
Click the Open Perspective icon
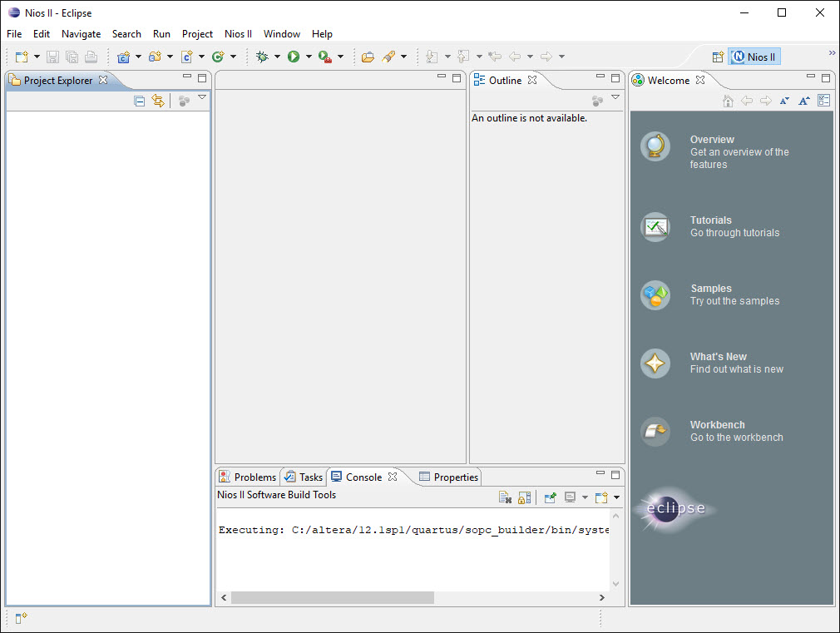(x=718, y=57)
